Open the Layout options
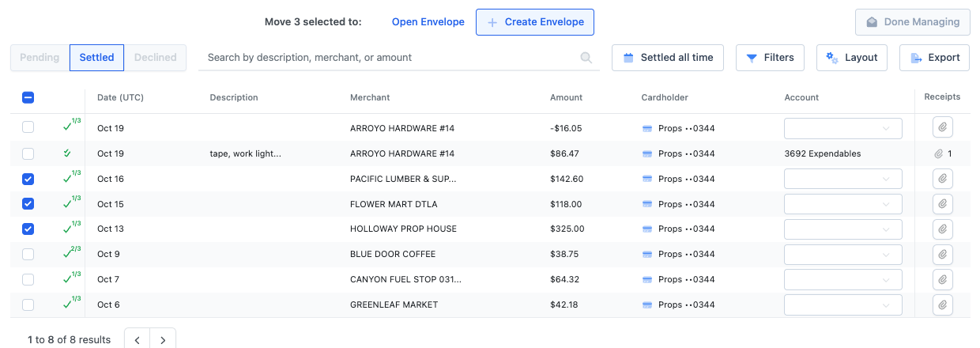 coord(852,58)
